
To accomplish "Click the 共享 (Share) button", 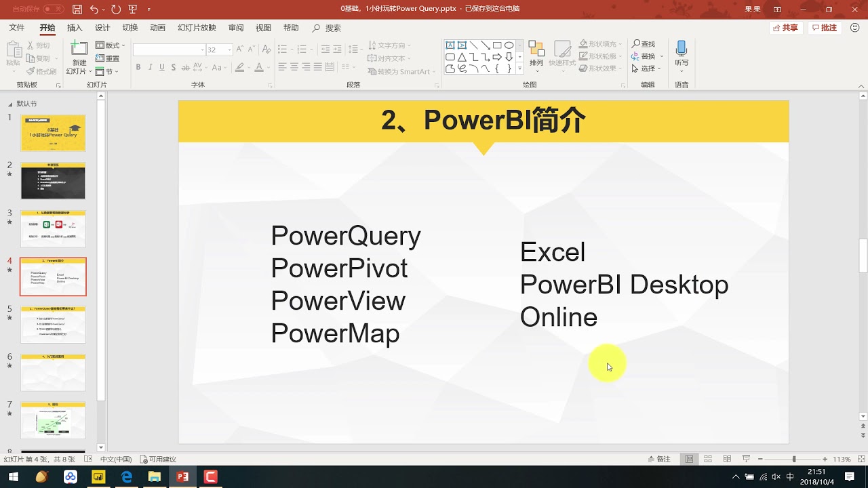I will coord(786,28).
